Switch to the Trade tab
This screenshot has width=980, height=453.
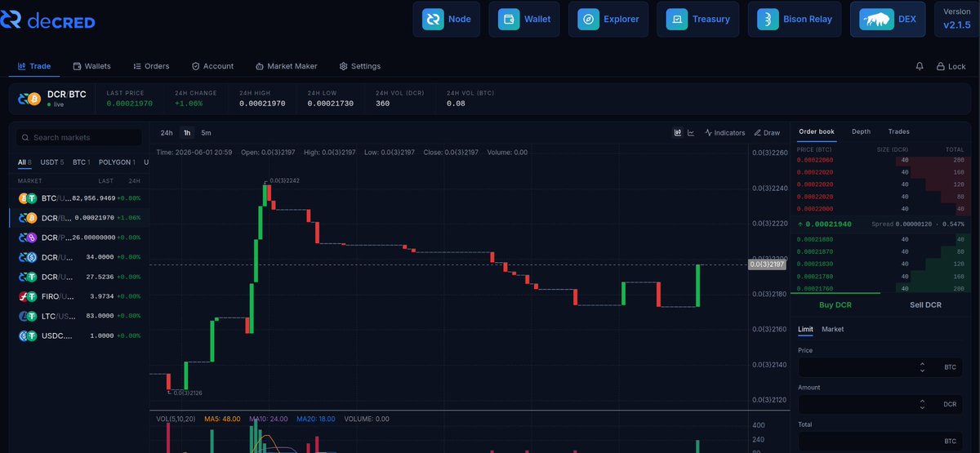pyautogui.click(x=34, y=66)
